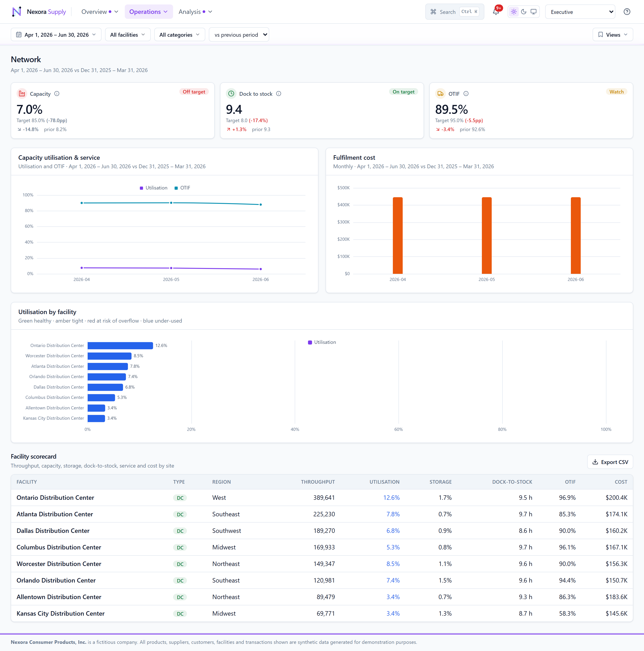Open the notifications bell
This screenshot has width=644, height=651.
point(496,12)
